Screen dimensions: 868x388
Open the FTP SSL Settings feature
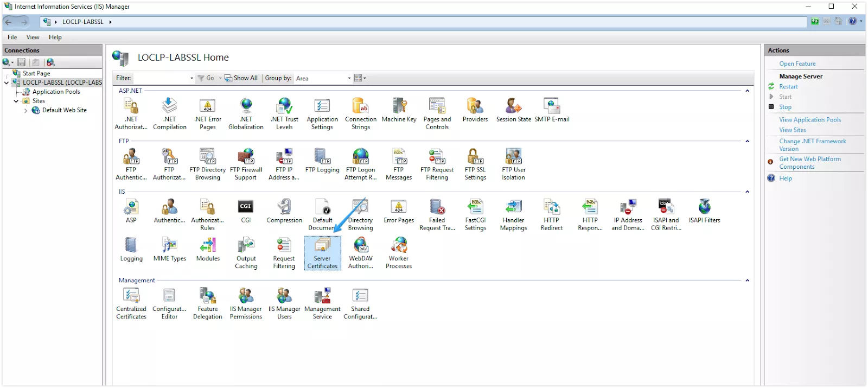click(x=475, y=164)
